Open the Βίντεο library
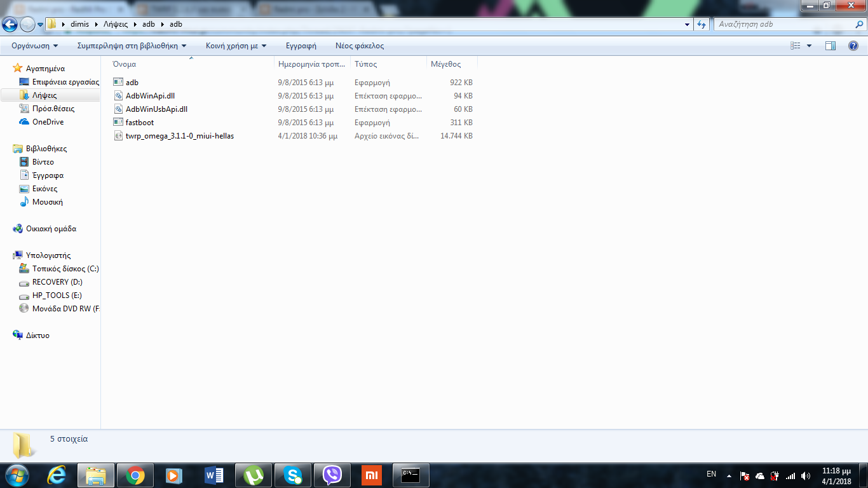This screenshot has width=868, height=488. (43, 162)
